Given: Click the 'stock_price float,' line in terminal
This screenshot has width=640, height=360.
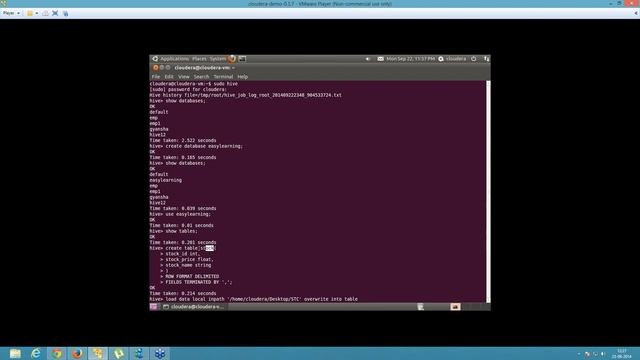Looking at the screenshot, I should click(x=189, y=259).
